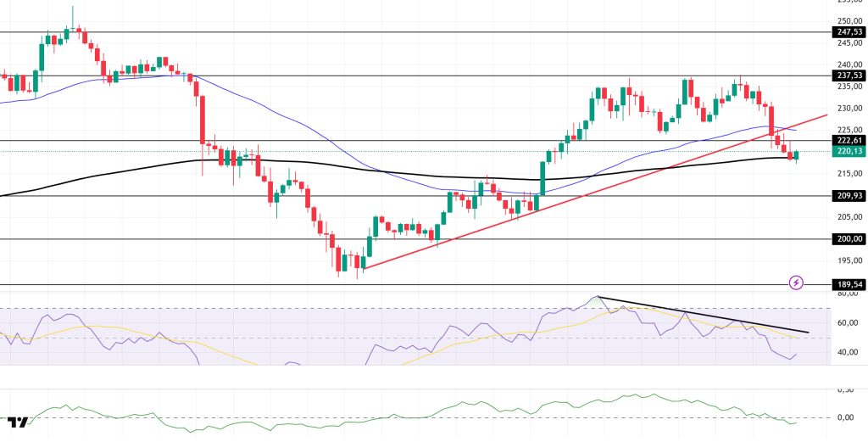868x442 pixels.
Task: Click the 200,00 price level label
Action: pos(848,239)
